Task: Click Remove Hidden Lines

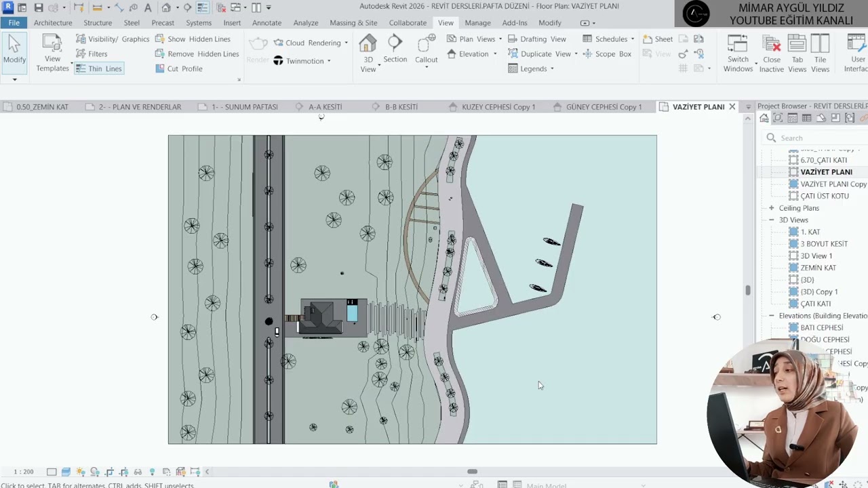Action: tap(197, 54)
